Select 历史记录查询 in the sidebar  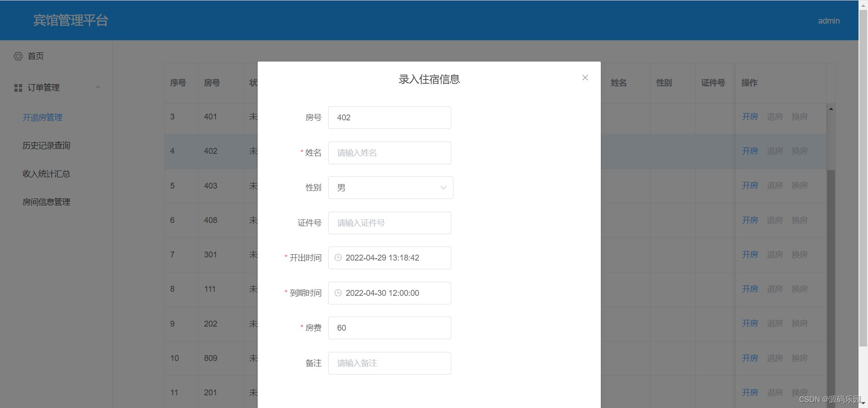tap(47, 145)
